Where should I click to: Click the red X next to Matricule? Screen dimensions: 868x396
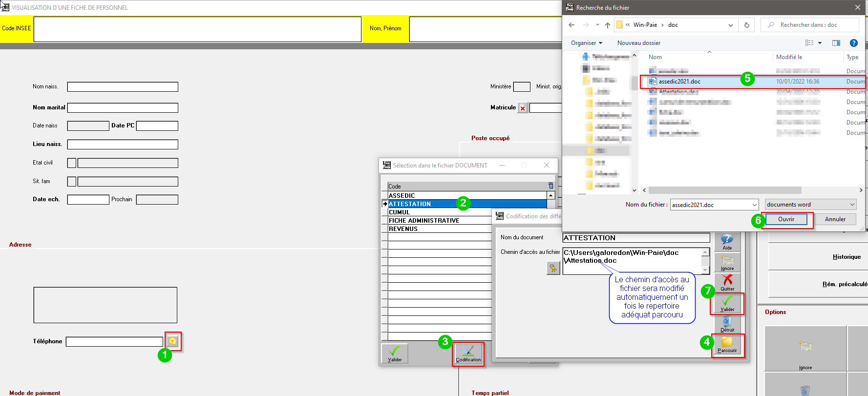point(523,108)
